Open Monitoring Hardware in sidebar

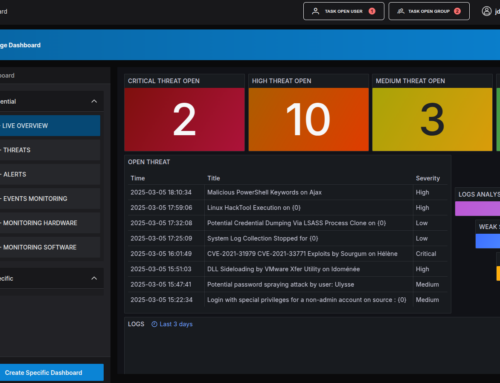(50, 223)
